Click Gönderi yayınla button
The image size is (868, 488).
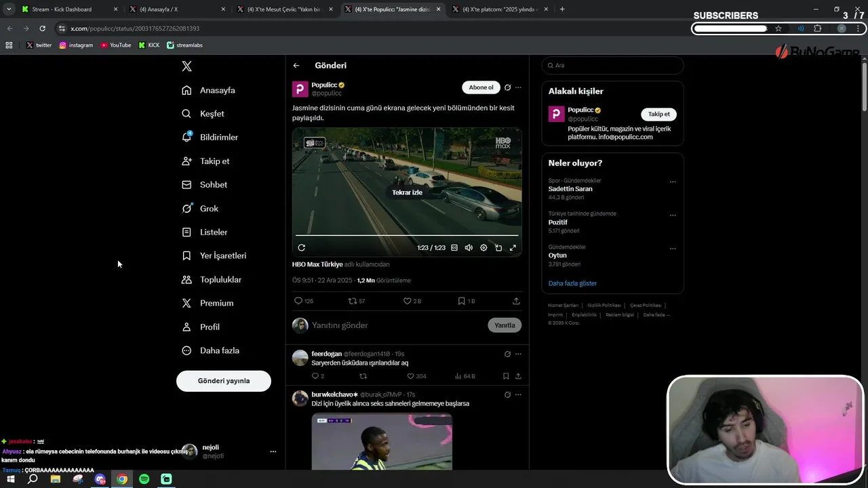(x=224, y=381)
